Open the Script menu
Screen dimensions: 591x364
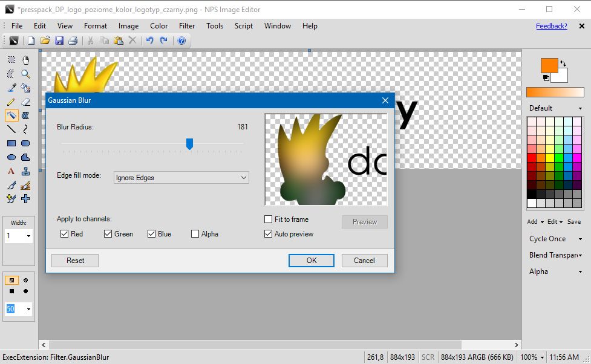(x=244, y=25)
